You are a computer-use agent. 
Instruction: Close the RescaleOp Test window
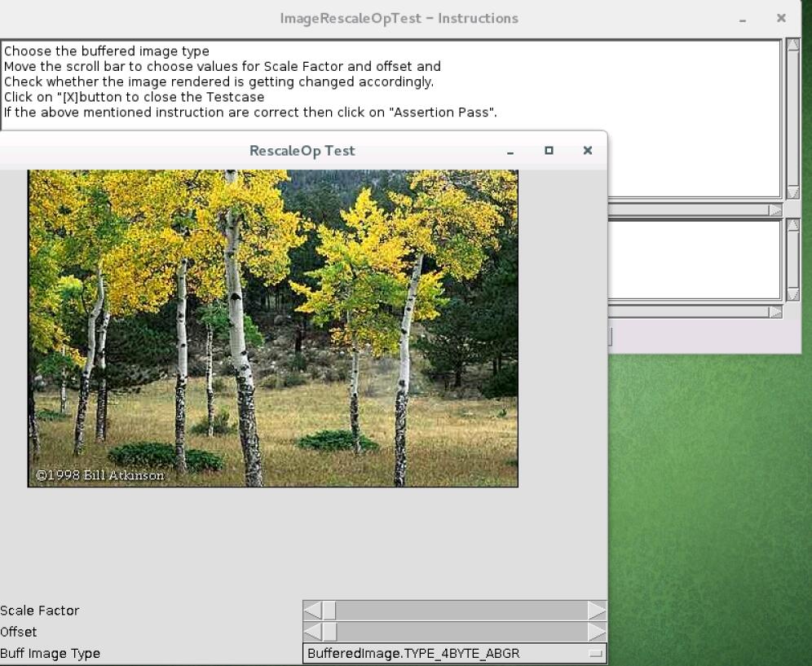click(587, 151)
